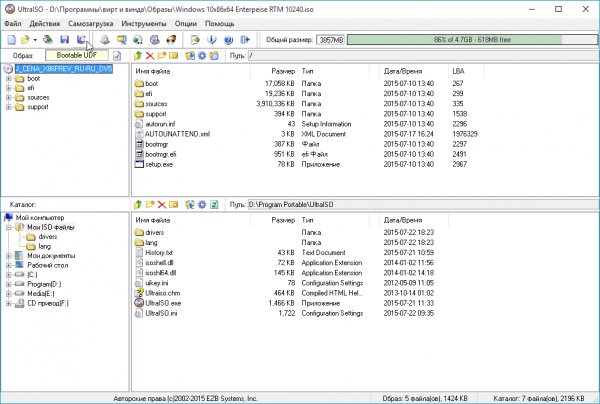Click rename icon in catalog toolbar

pos(174,205)
